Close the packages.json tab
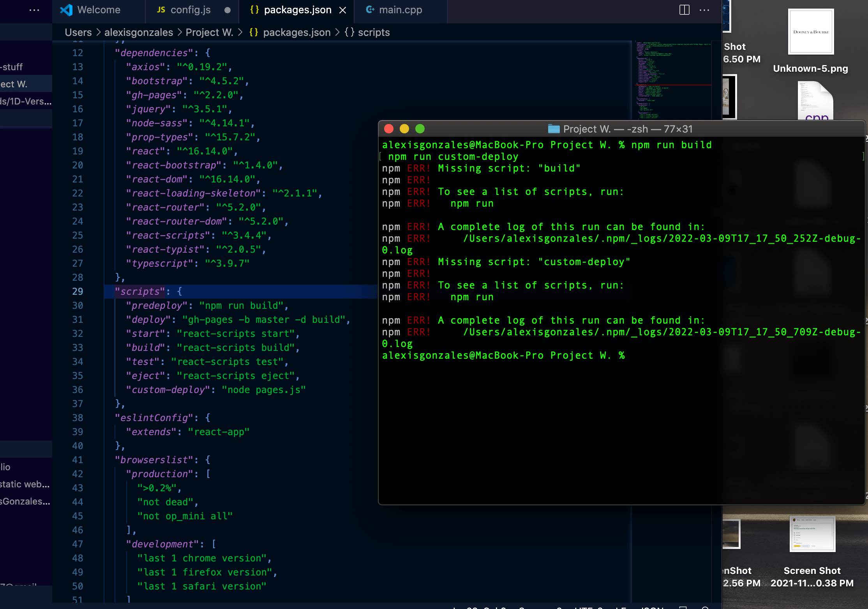 click(342, 10)
